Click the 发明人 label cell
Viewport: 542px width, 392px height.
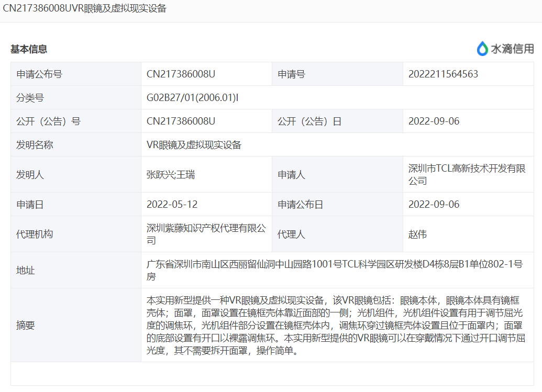point(76,174)
